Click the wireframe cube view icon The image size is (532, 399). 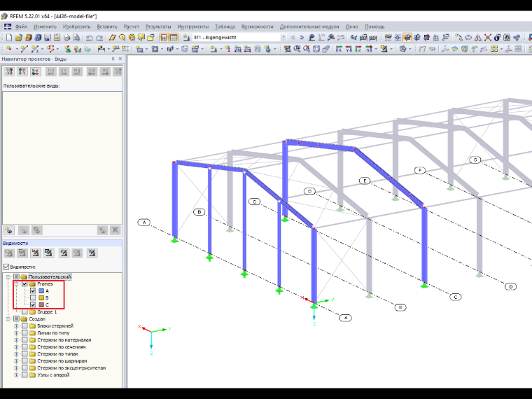point(316,49)
